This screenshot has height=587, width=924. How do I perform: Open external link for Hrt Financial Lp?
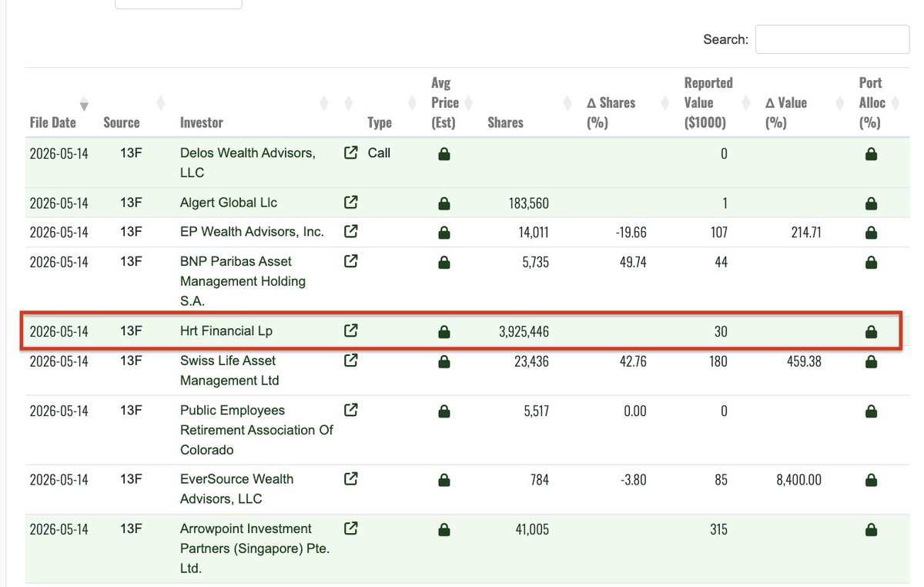[350, 330]
